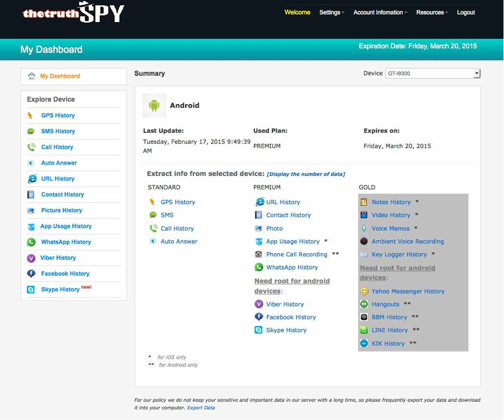This screenshot has height=420, width=504.
Task: Click Logout in the top navigation
Action: pos(466,12)
